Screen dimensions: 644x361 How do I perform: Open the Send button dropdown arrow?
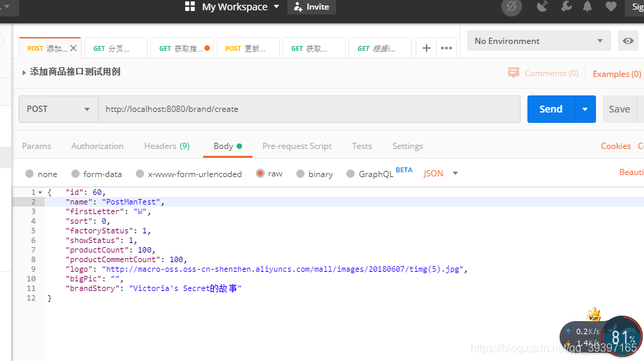[585, 109]
